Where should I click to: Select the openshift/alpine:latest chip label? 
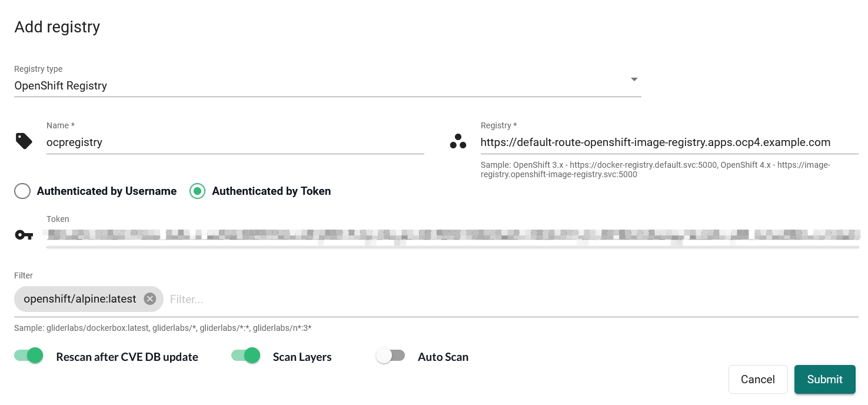pyautogui.click(x=80, y=299)
